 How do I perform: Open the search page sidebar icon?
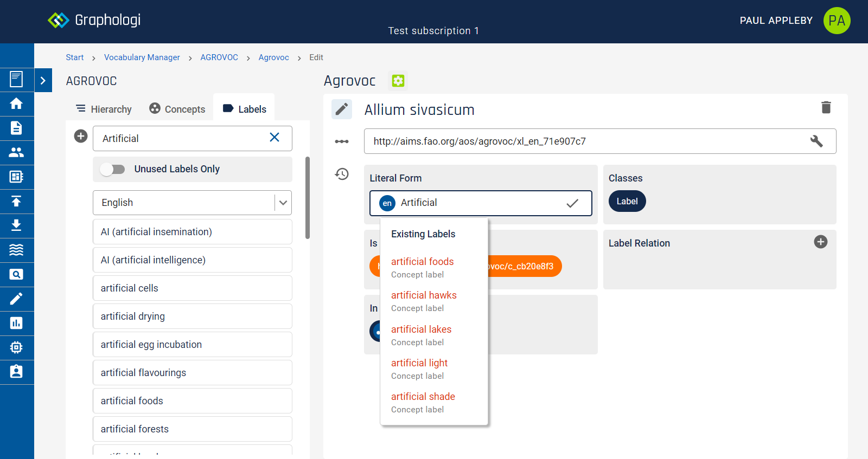pos(16,274)
